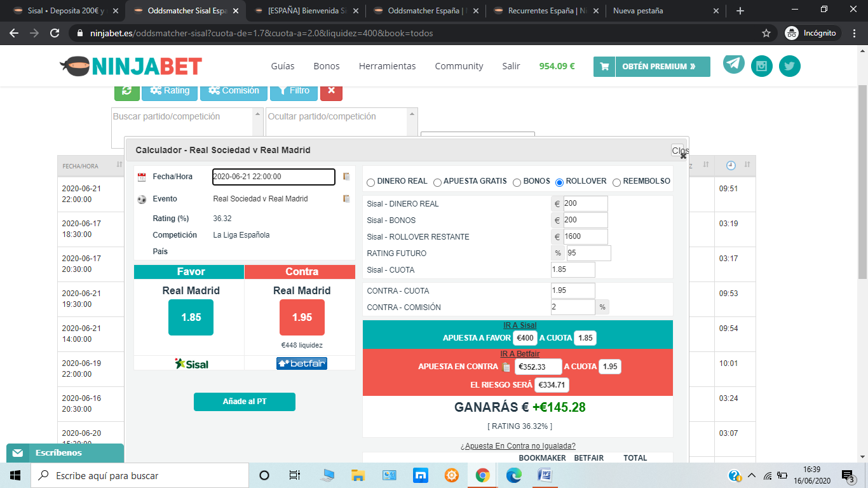The image size is (868, 488).
Task: Click the football icon next to Evento
Action: [142, 200]
